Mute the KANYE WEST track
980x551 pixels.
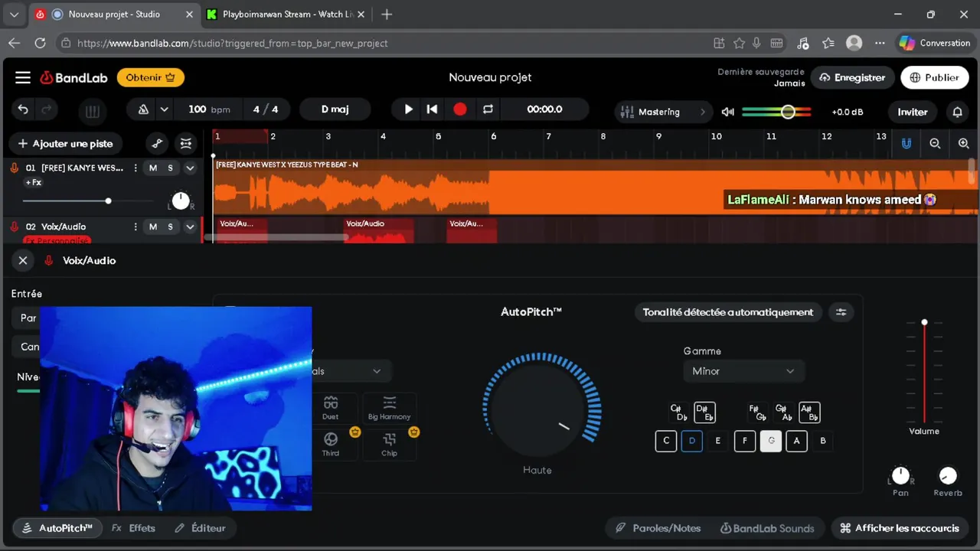pos(153,168)
